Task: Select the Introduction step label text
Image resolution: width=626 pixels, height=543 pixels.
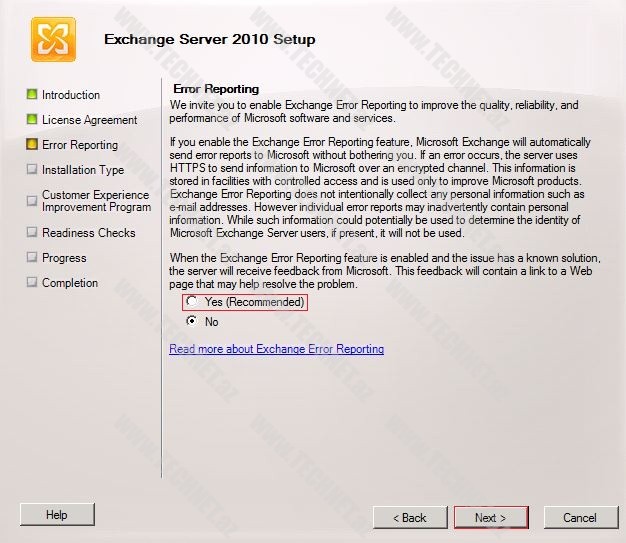Action: click(71, 95)
